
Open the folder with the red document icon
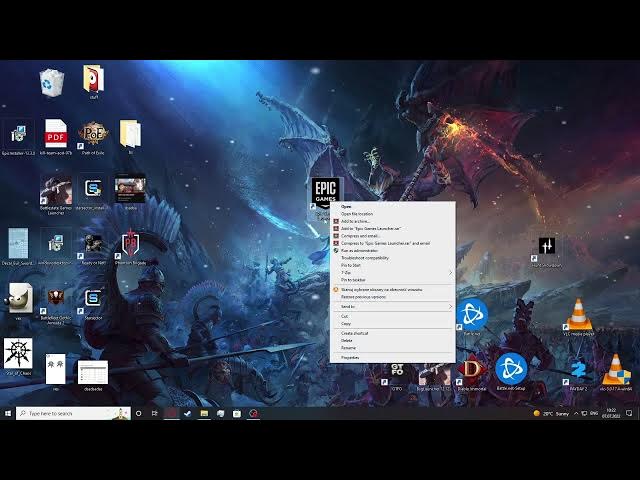pos(93,79)
